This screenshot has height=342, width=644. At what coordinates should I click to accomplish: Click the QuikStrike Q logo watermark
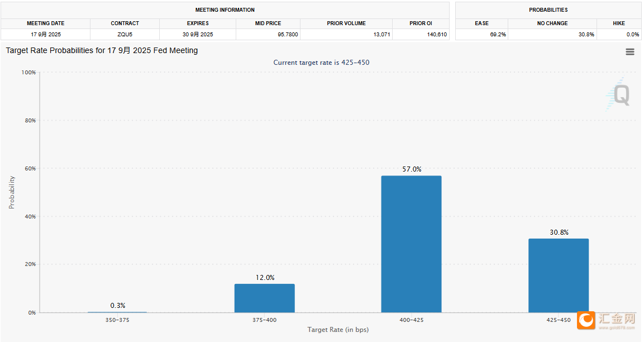[x=618, y=94]
